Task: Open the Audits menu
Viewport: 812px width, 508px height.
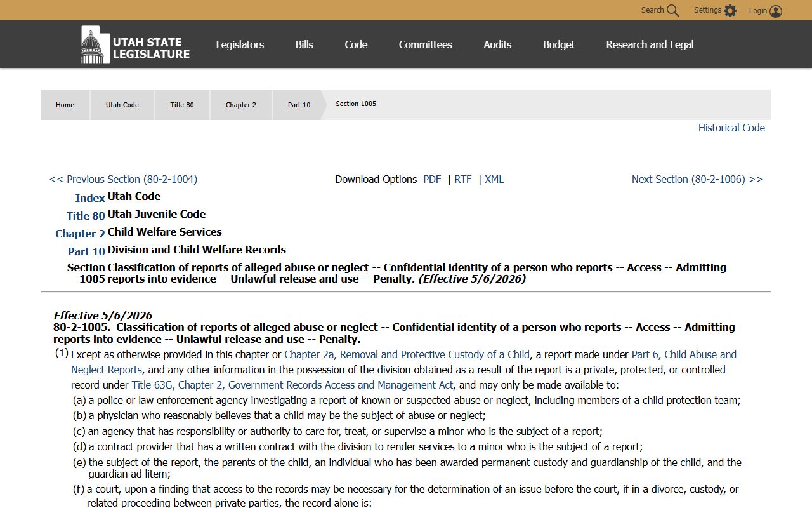Action: (497, 44)
